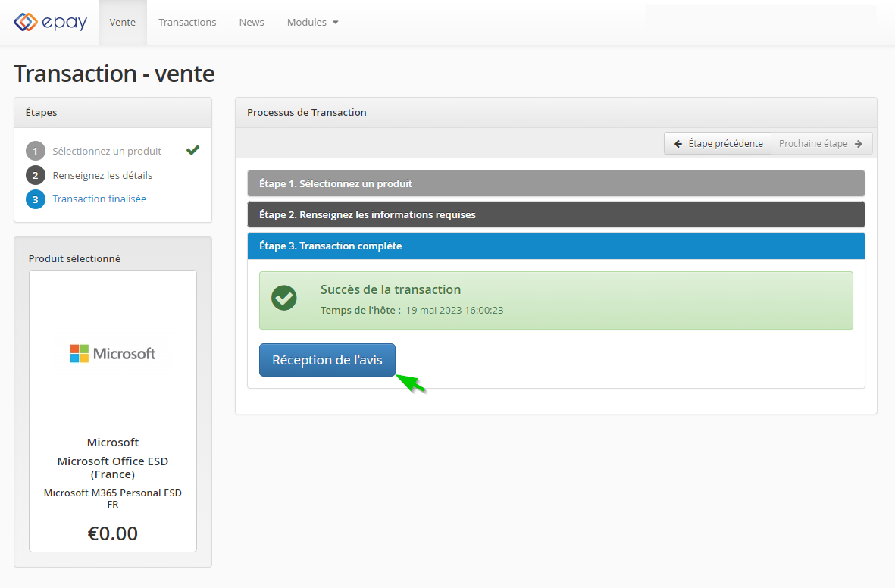Click the Microsoft Office ESD (France) text
This screenshot has height=588, width=895.
tap(112, 468)
